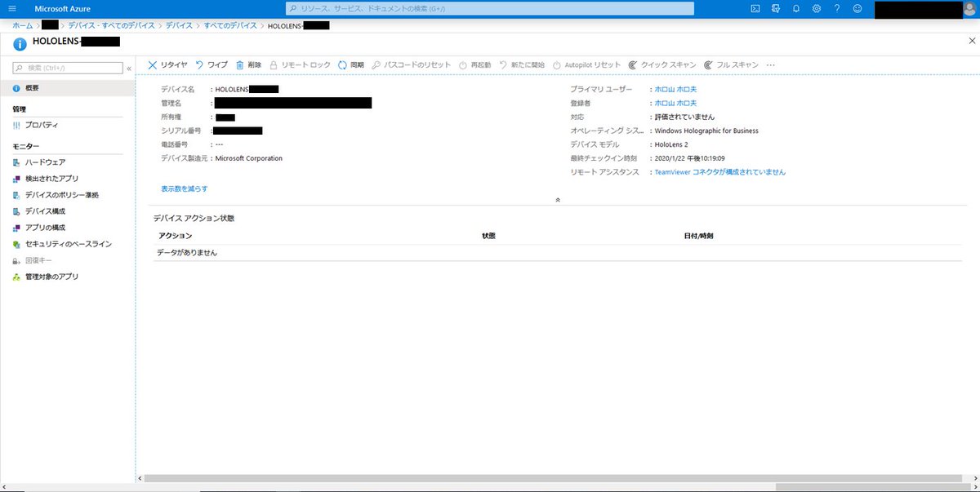Click the 状態 column header
The width and height of the screenshot is (980, 492).
tap(488, 236)
